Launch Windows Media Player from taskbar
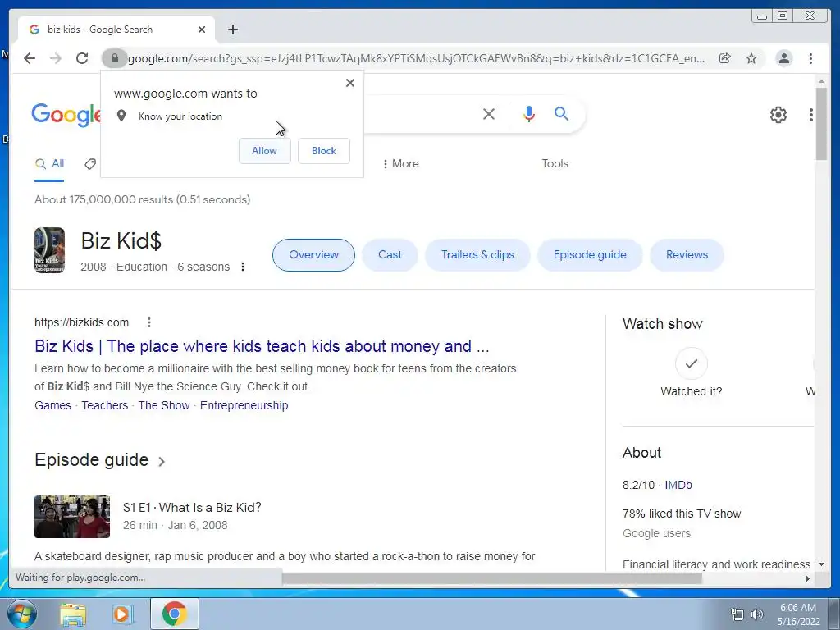This screenshot has width=840, height=630. pyautogui.click(x=122, y=614)
